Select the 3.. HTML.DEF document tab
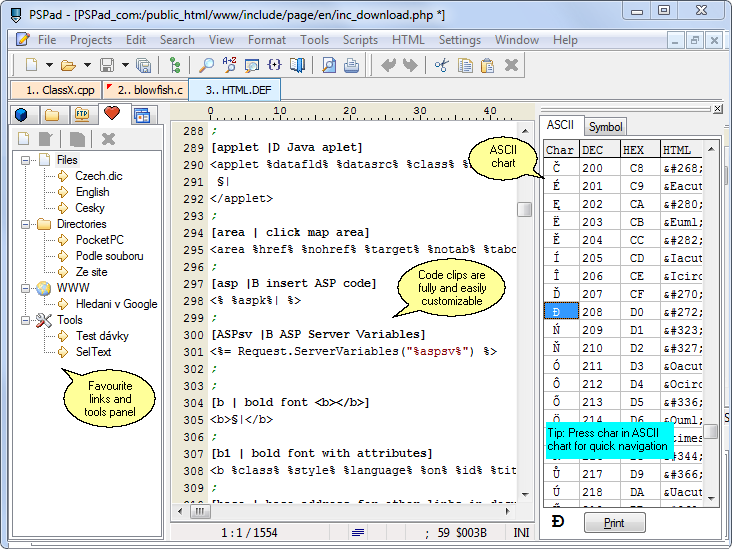Screen dimensions: 732x549 [234, 90]
